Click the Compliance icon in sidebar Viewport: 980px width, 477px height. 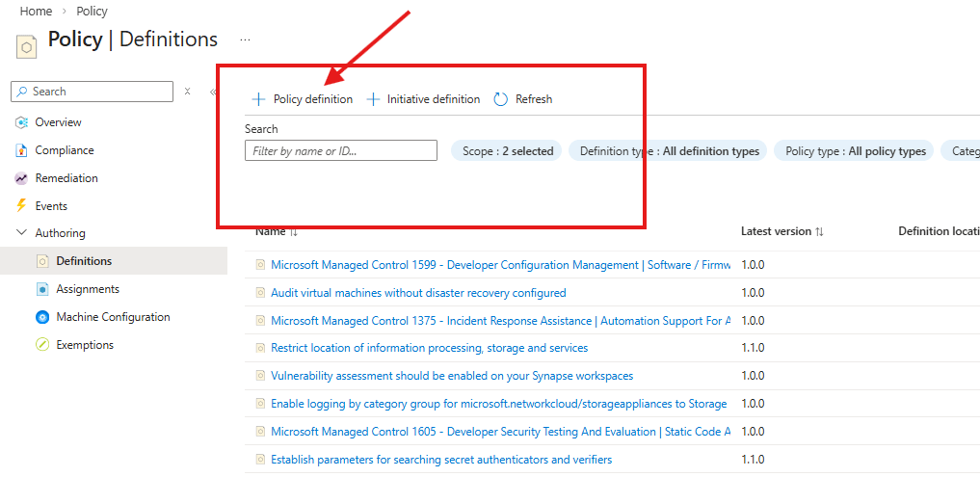[x=21, y=150]
